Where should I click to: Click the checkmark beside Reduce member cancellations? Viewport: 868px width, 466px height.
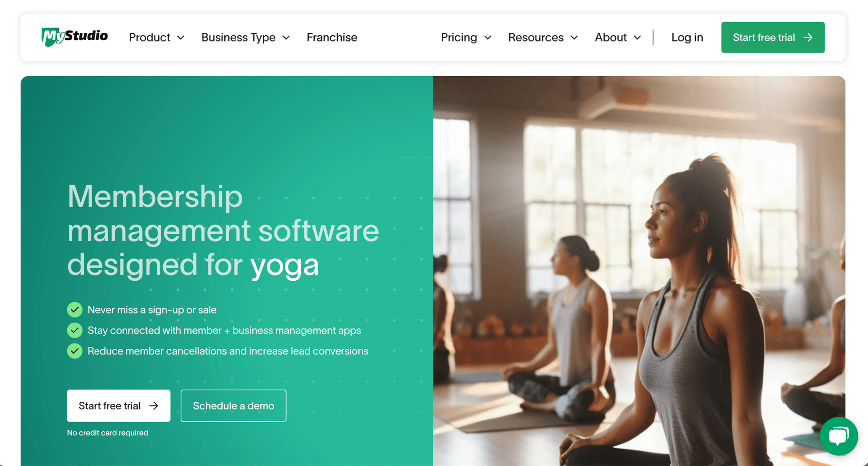(x=75, y=351)
